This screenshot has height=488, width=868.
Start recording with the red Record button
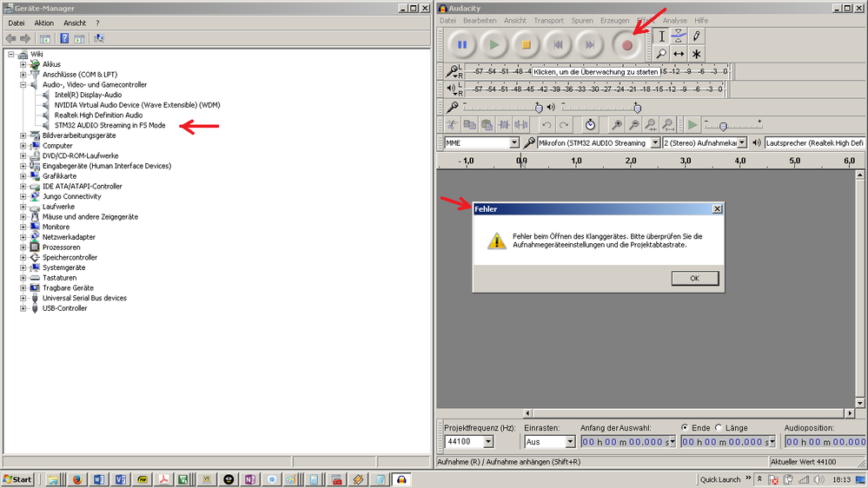[626, 45]
